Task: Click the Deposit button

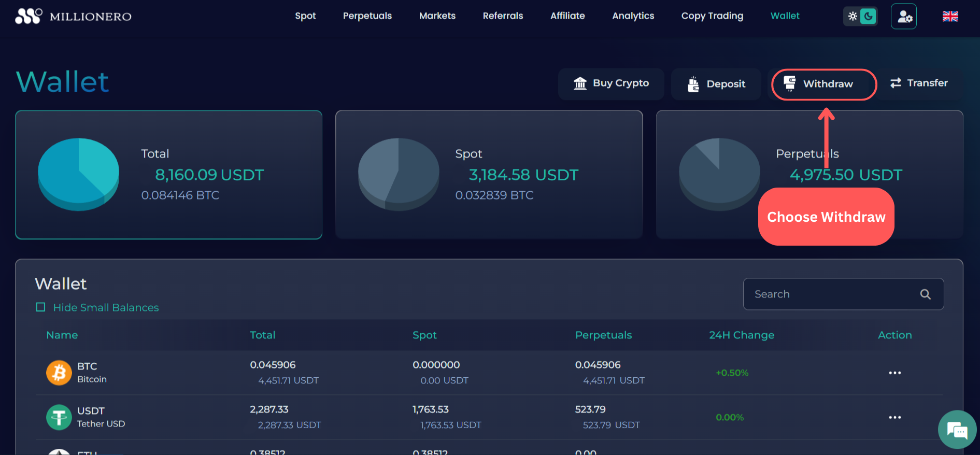Action: [716, 84]
